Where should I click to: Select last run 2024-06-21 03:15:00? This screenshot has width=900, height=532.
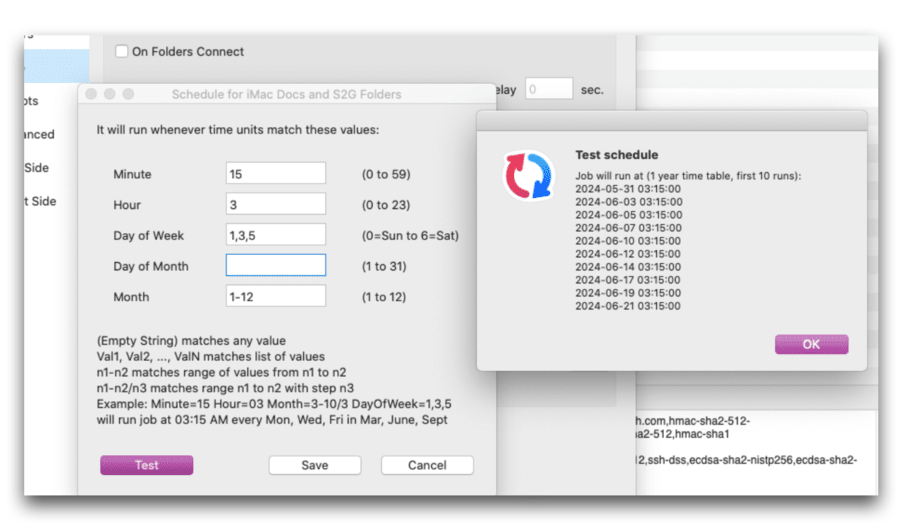click(628, 306)
